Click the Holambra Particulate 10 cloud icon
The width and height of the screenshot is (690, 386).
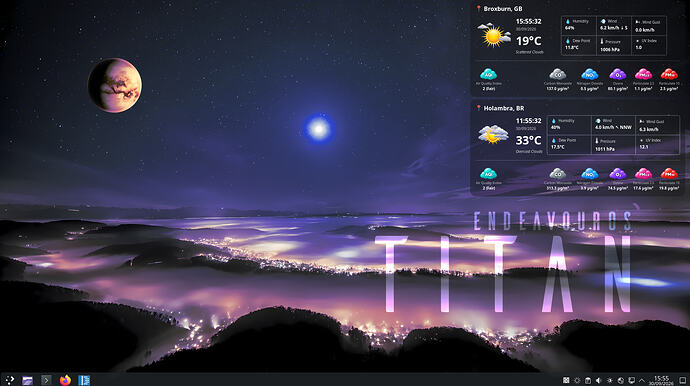point(669,173)
